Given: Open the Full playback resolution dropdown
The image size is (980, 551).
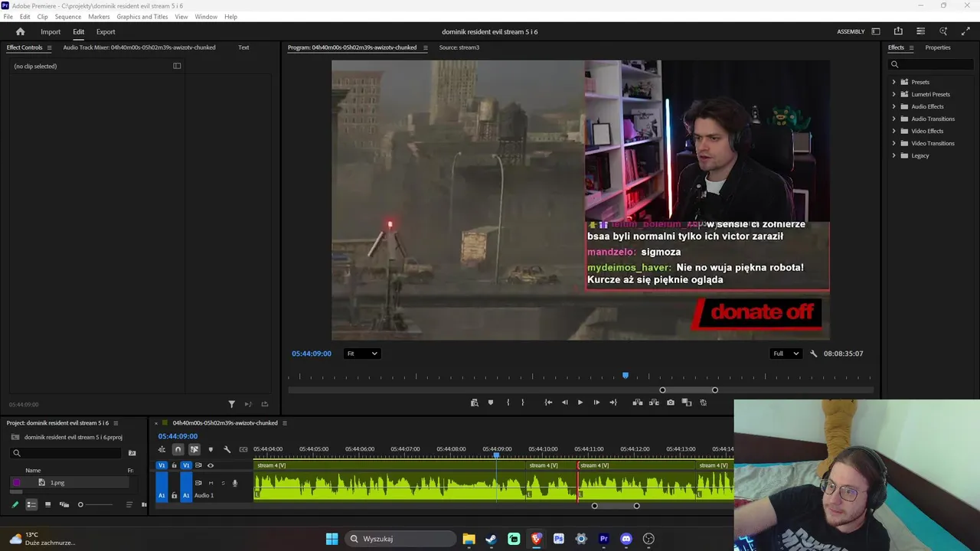Looking at the screenshot, I should coord(786,354).
